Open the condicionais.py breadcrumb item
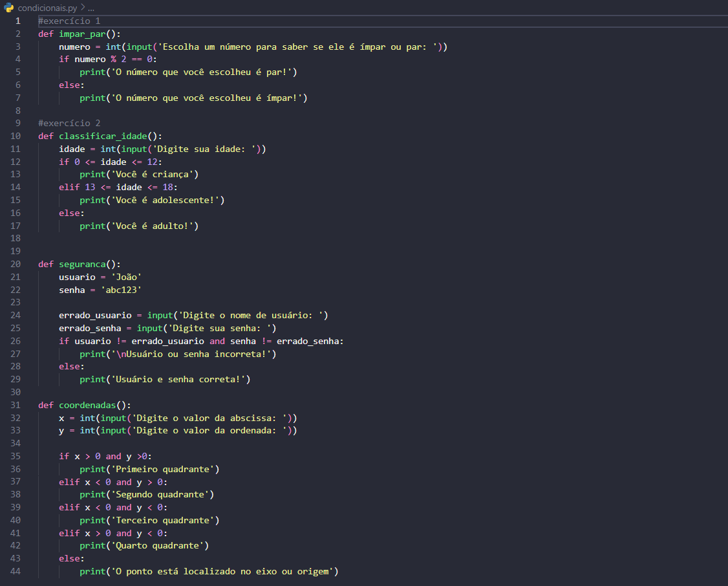 tap(47, 8)
